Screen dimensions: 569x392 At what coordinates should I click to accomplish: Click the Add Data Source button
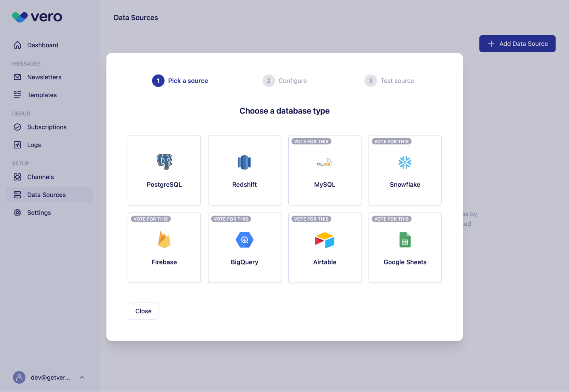pyautogui.click(x=517, y=44)
